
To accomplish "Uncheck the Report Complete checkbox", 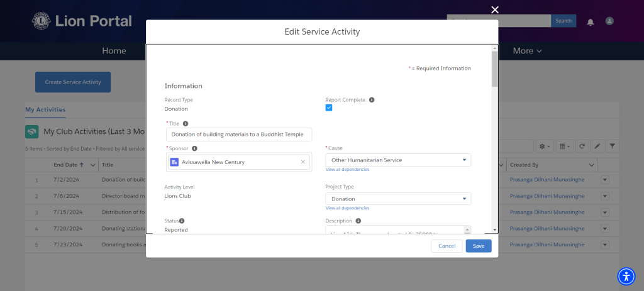I will (x=328, y=107).
